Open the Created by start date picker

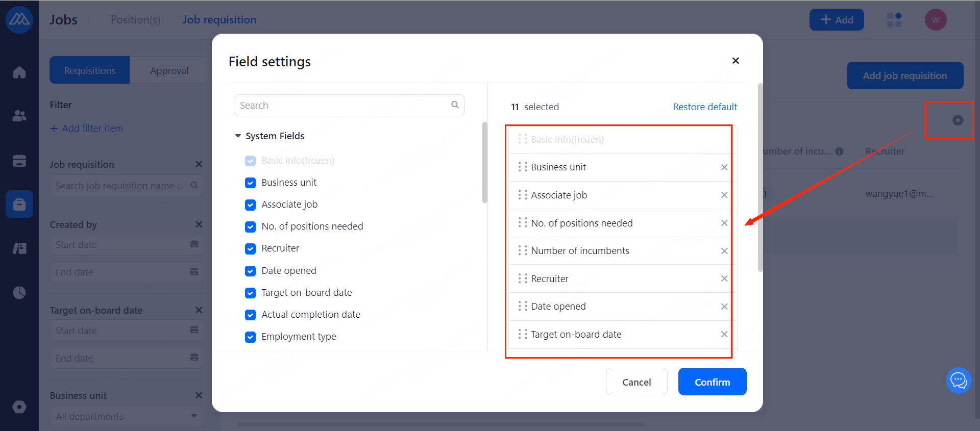click(x=127, y=245)
